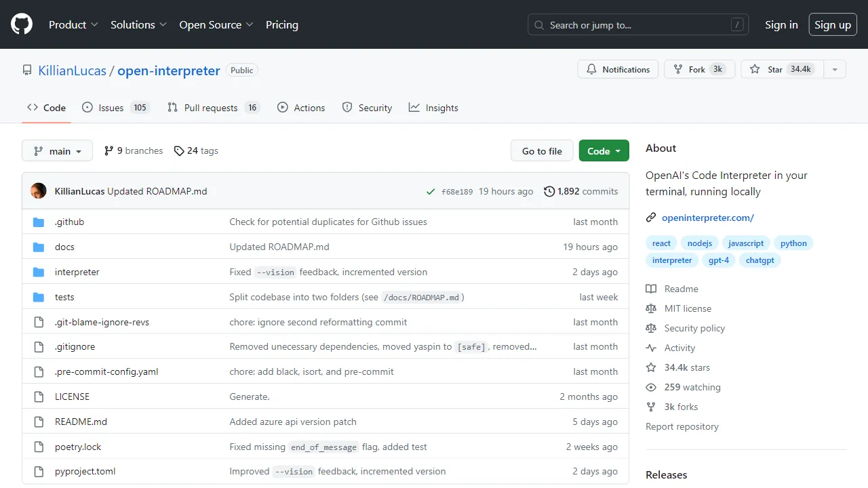Viewport: 868px width, 488px height.
Task: Open the Solutions menu
Action: [x=138, y=24]
